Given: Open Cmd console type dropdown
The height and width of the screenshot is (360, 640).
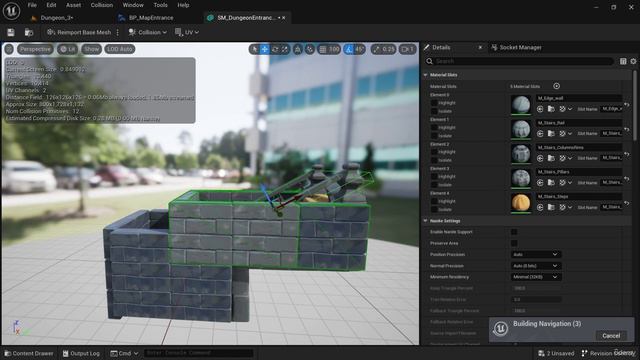Looking at the screenshot, I should pyautogui.click(x=124, y=353).
